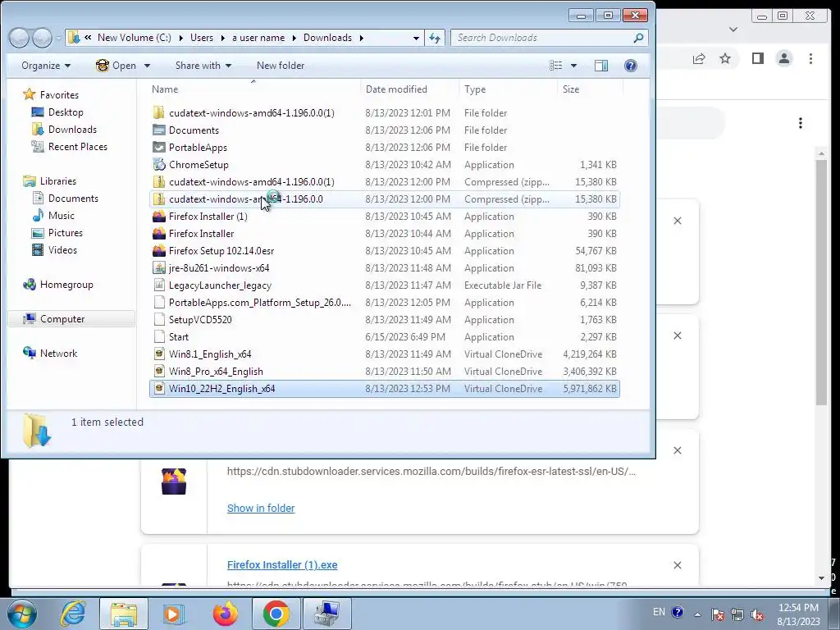Image resolution: width=840 pixels, height=630 pixels.
Task: Select the PortableApps folder icon
Action: (x=158, y=148)
